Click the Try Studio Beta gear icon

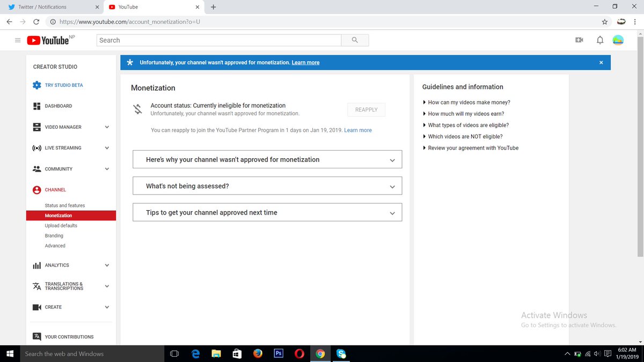[x=36, y=85]
